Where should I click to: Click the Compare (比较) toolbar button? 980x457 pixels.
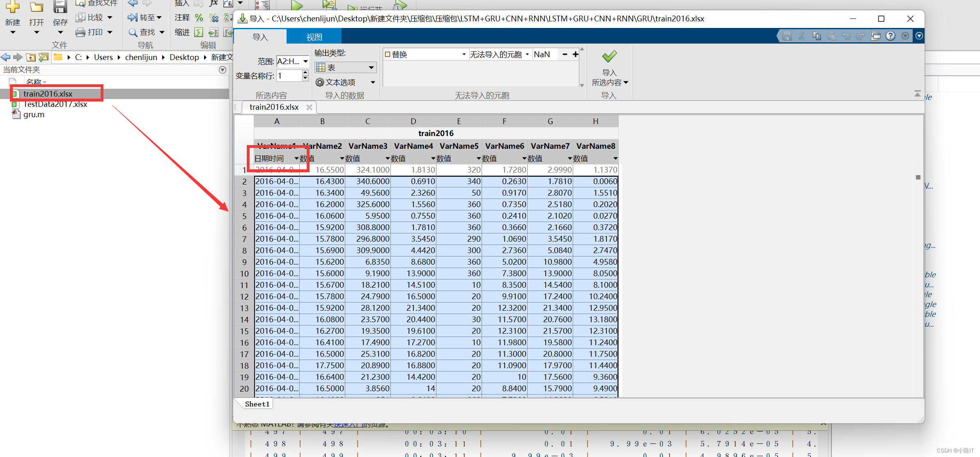pyautogui.click(x=94, y=17)
